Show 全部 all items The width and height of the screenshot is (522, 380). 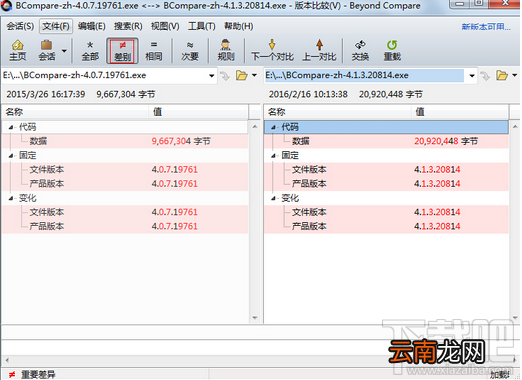pos(90,50)
